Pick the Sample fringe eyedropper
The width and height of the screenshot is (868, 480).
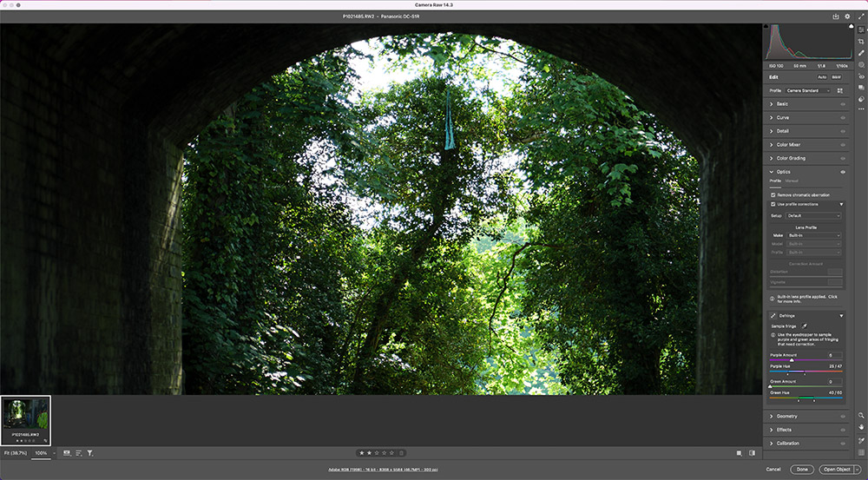point(805,326)
